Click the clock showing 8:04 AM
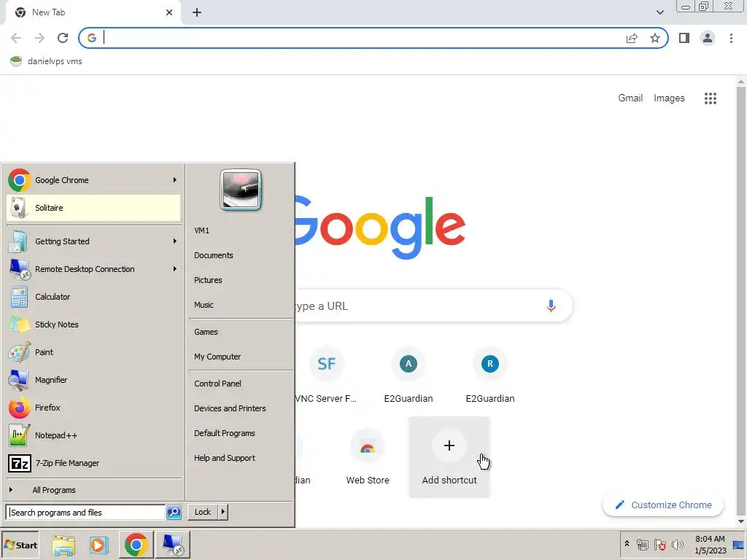Viewport: 747px width, 560px height. coord(710,545)
